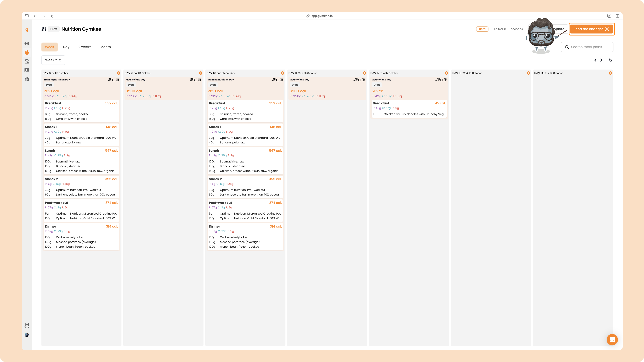Open the settings sliders icon at sidebar bottom

point(27,325)
